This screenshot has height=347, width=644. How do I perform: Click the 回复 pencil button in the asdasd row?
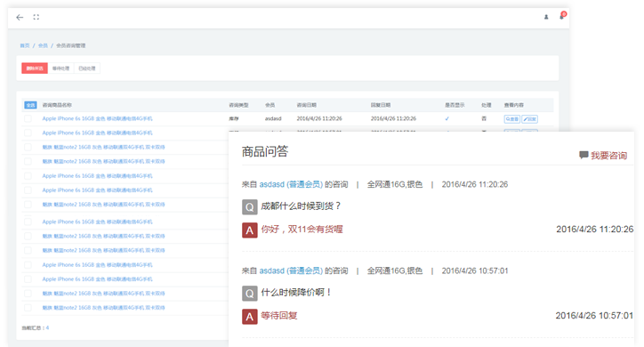pos(530,119)
